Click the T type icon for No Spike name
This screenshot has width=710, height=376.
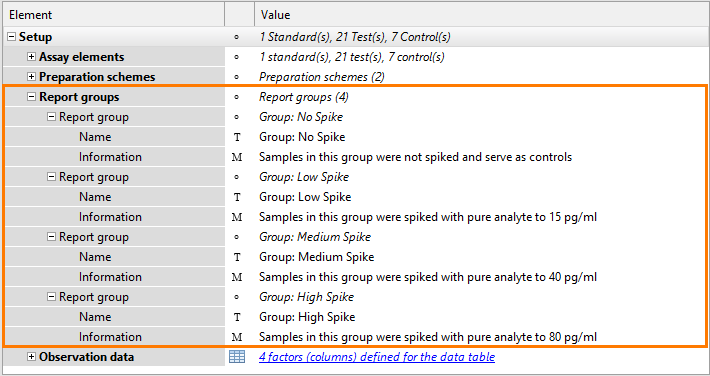[x=237, y=137]
